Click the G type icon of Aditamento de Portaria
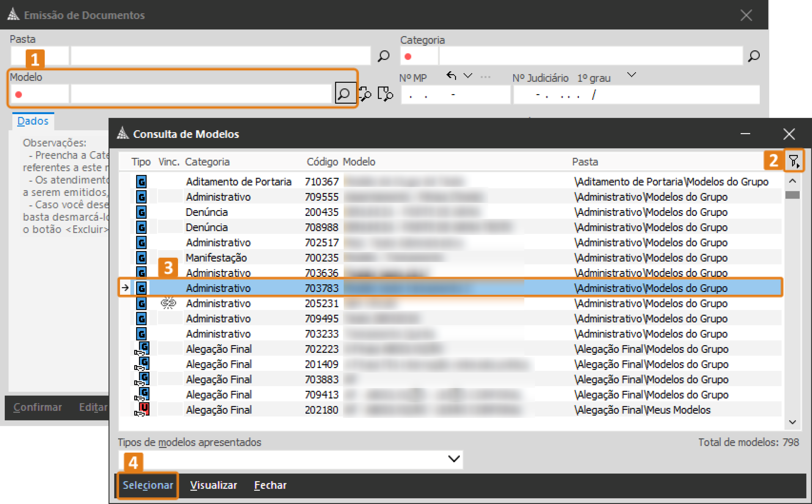 click(x=141, y=182)
